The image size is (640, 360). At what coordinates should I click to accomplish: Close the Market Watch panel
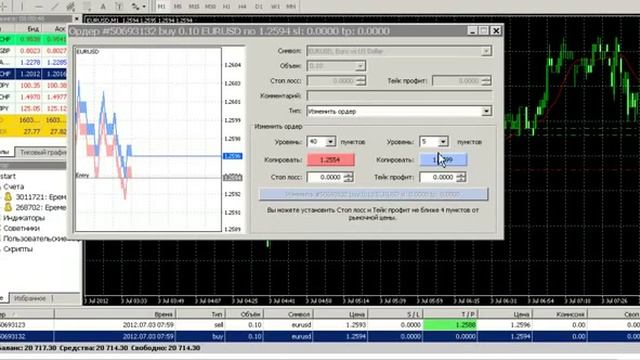77,19
